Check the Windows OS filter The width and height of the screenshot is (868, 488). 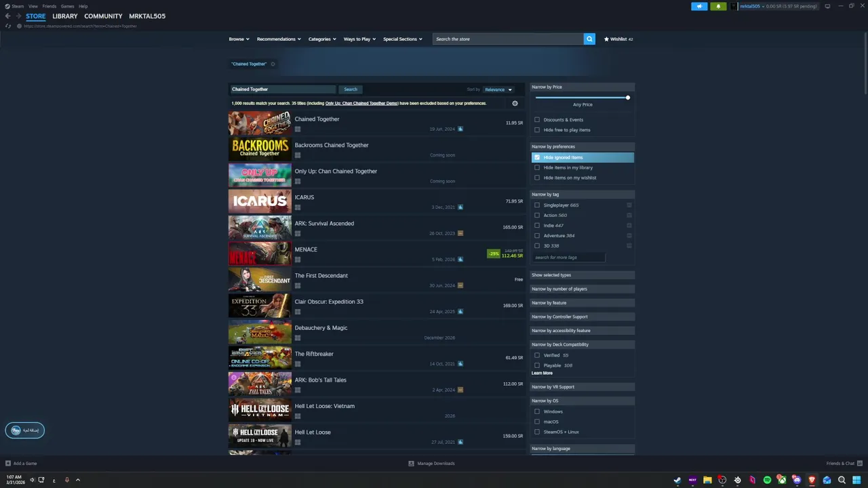point(537,411)
